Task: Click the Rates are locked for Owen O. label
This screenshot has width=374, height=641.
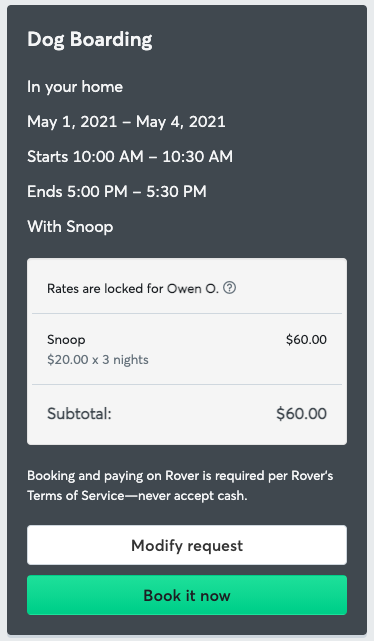Action: (x=133, y=289)
